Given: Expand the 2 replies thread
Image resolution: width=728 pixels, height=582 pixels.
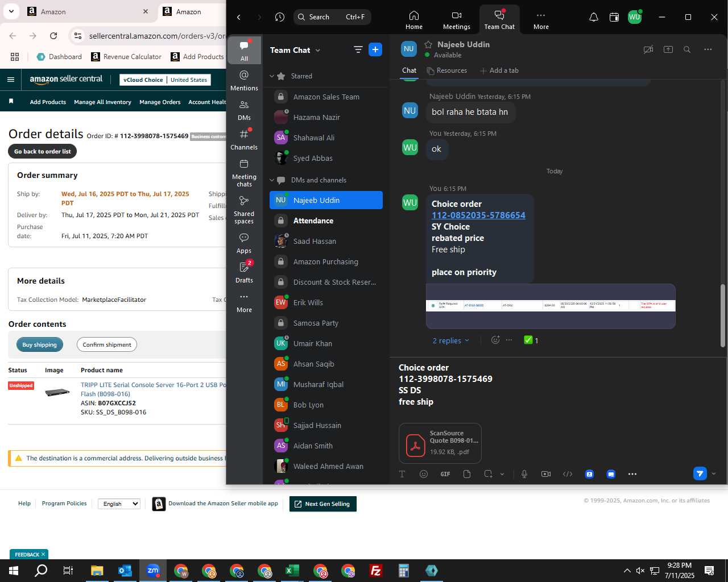Looking at the screenshot, I should tap(450, 340).
